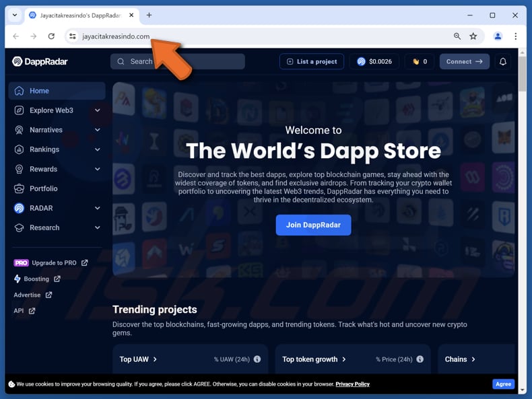Open Rankings sidebar item
The width and height of the screenshot is (532, 399).
click(44, 149)
